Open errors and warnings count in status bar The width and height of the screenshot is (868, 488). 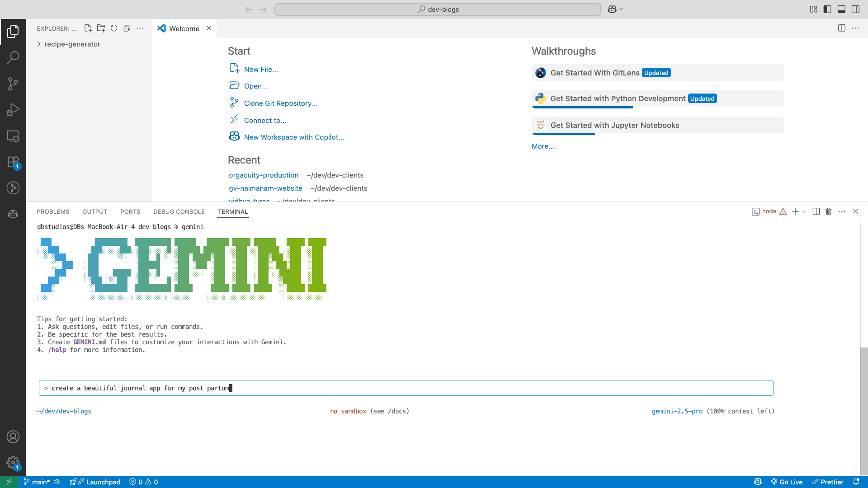pyautogui.click(x=144, y=482)
